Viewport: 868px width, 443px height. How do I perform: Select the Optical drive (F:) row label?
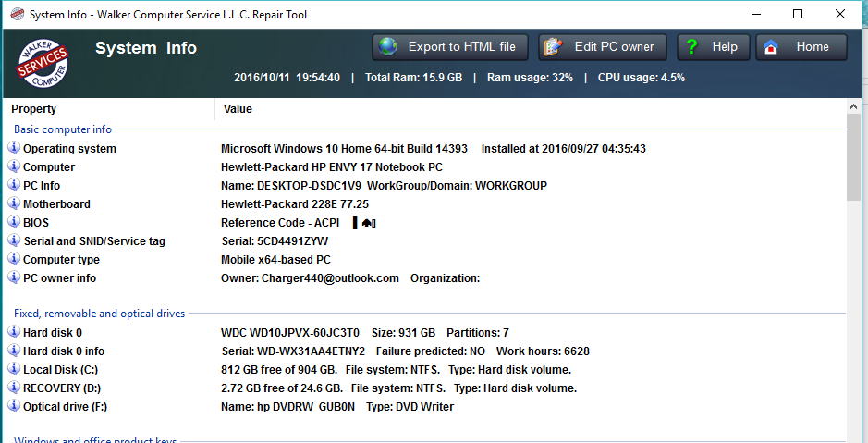point(66,406)
